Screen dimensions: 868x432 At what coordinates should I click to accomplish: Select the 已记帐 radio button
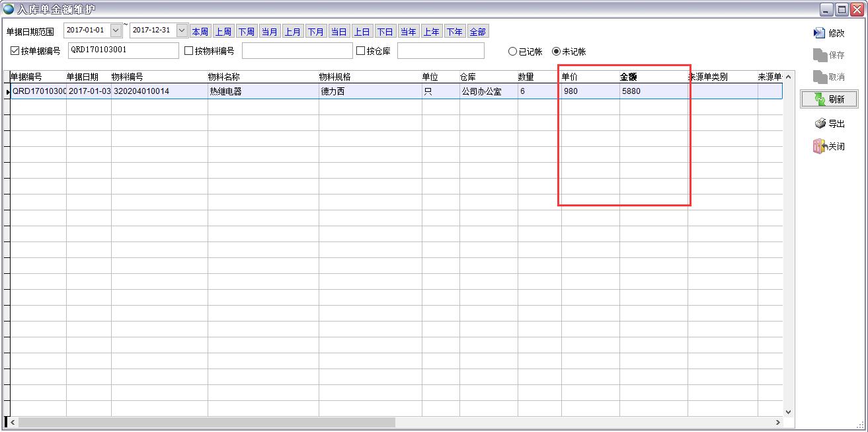(512, 52)
